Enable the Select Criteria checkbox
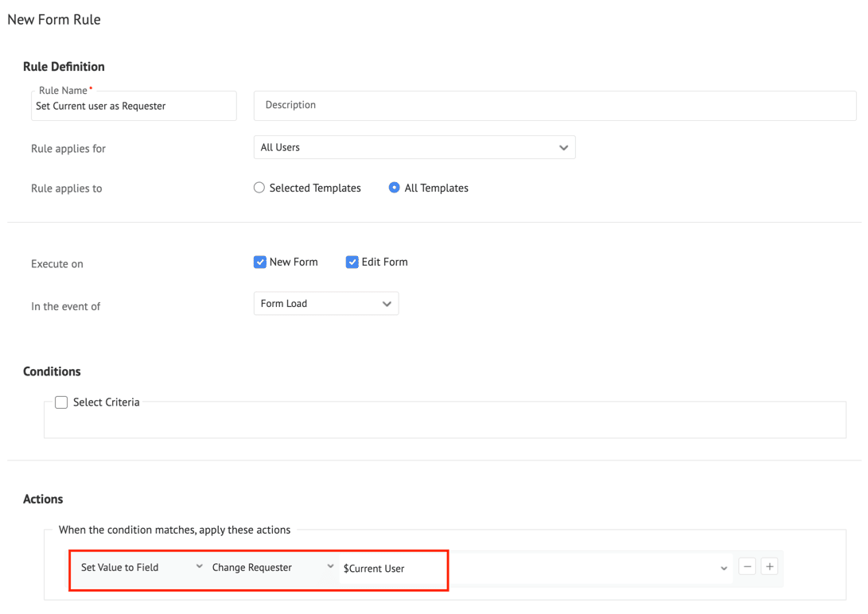 (61, 402)
